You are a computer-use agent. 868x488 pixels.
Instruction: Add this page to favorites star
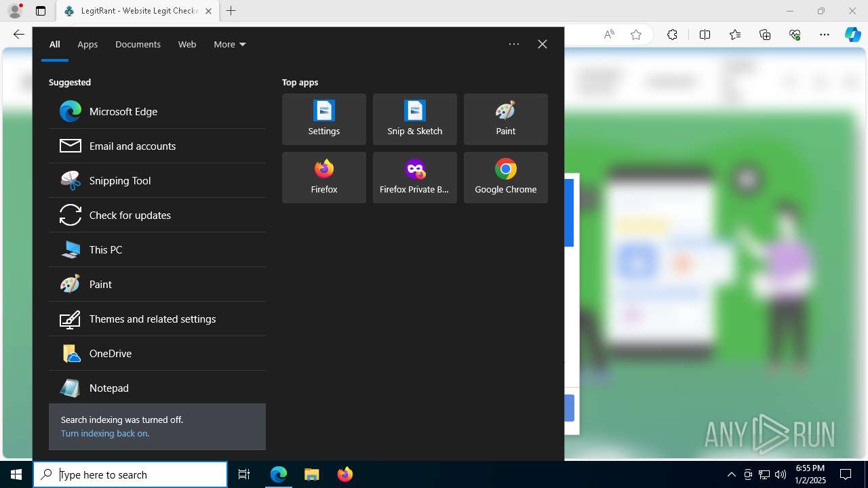636,35
